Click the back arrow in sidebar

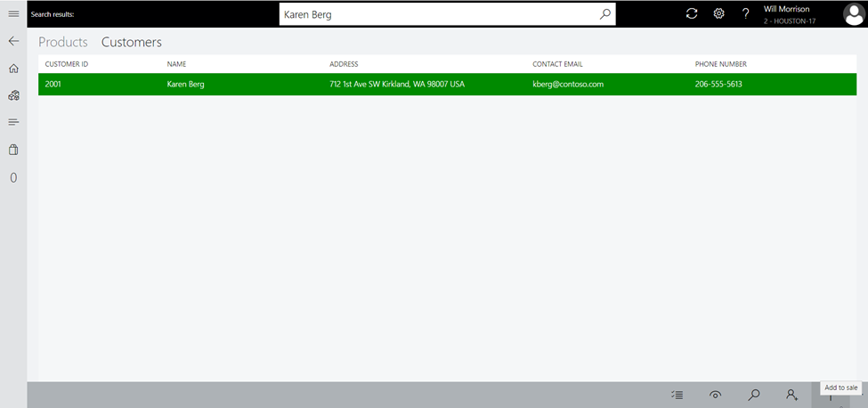point(13,41)
